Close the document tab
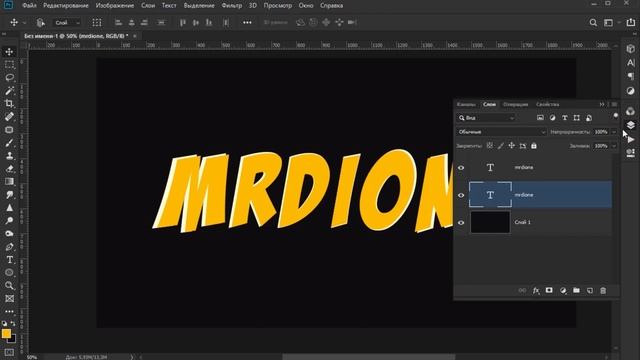This screenshot has height=360, width=640. 135,36
